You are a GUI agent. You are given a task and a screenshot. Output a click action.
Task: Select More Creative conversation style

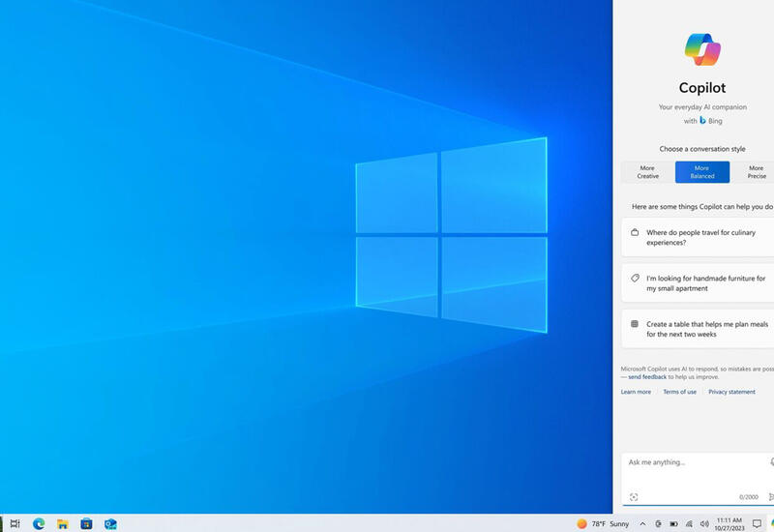pos(647,172)
